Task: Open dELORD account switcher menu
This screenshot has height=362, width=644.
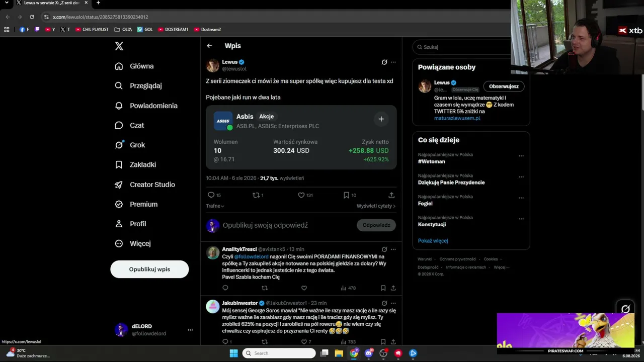Action: [x=154, y=330]
